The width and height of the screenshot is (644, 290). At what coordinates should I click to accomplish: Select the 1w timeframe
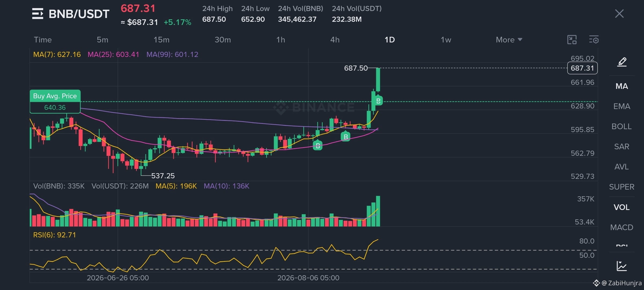click(x=446, y=40)
